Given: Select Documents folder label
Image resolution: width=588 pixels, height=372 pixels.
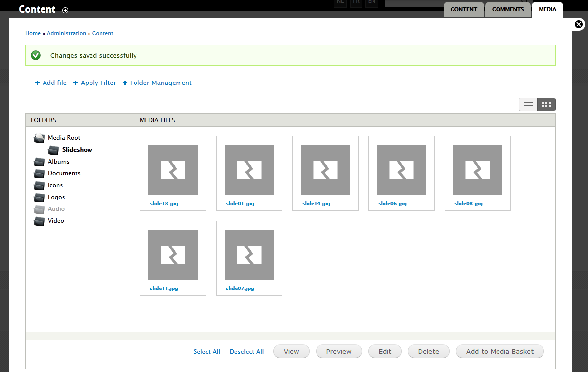Looking at the screenshot, I should pos(64,173).
